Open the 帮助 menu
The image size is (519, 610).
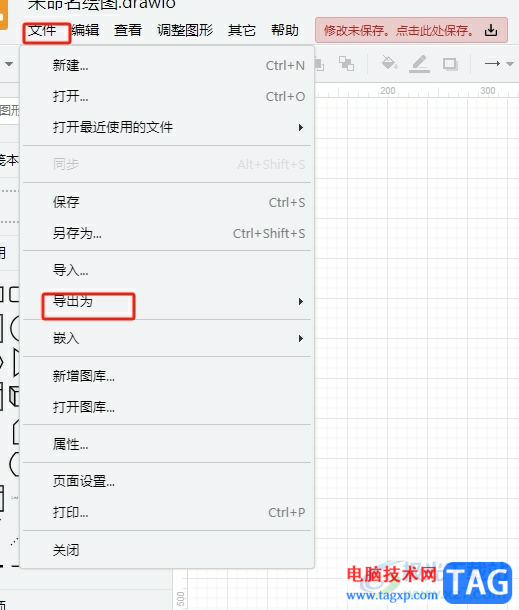(285, 30)
